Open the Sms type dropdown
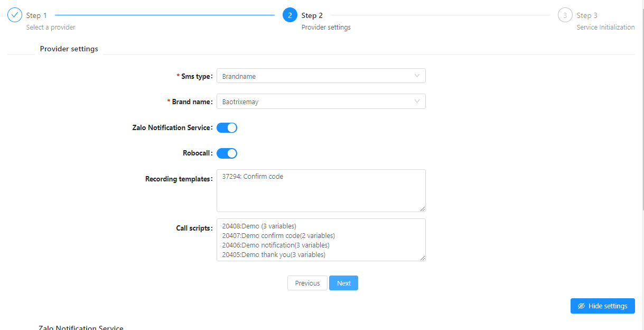Screen dimensions: 644x330 click(x=320, y=76)
